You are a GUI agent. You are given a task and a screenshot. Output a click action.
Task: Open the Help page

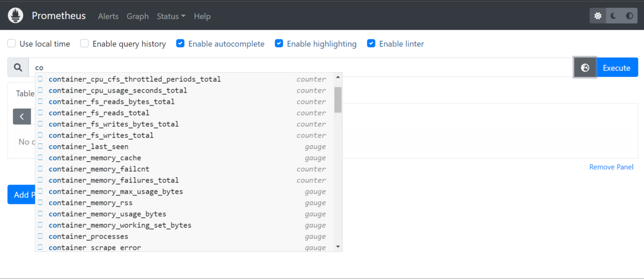point(202,16)
